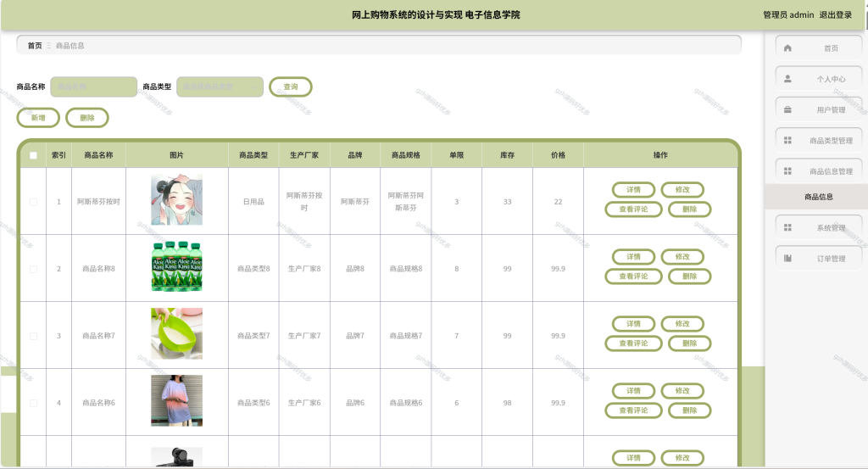Click the 删除 batch delete button above table
This screenshot has width=868, height=469.
click(x=87, y=118)
